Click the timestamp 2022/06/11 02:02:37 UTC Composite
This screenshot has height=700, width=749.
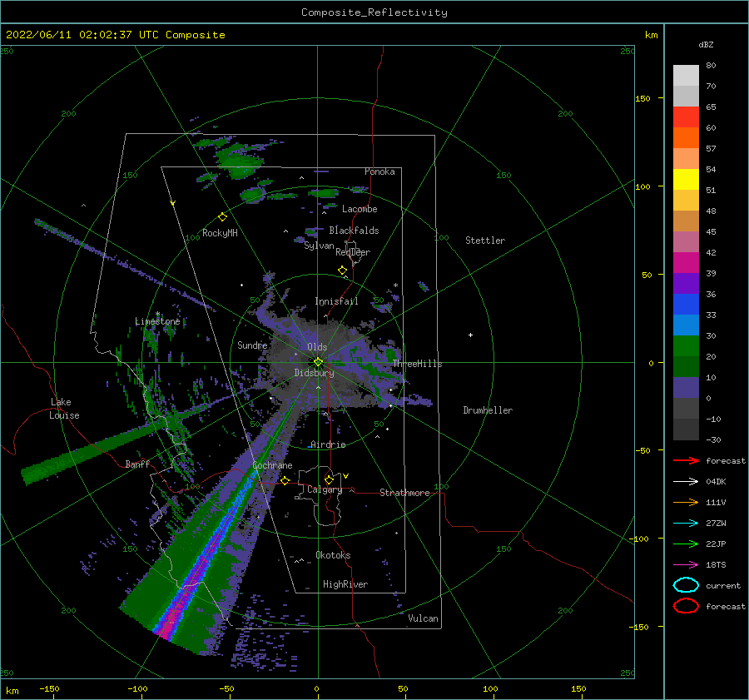coord(115,35)
